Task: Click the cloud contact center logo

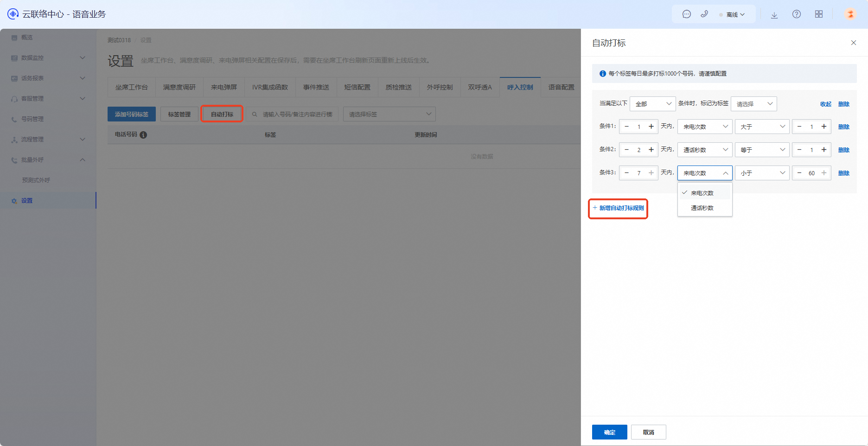Action: click(13, 14)
